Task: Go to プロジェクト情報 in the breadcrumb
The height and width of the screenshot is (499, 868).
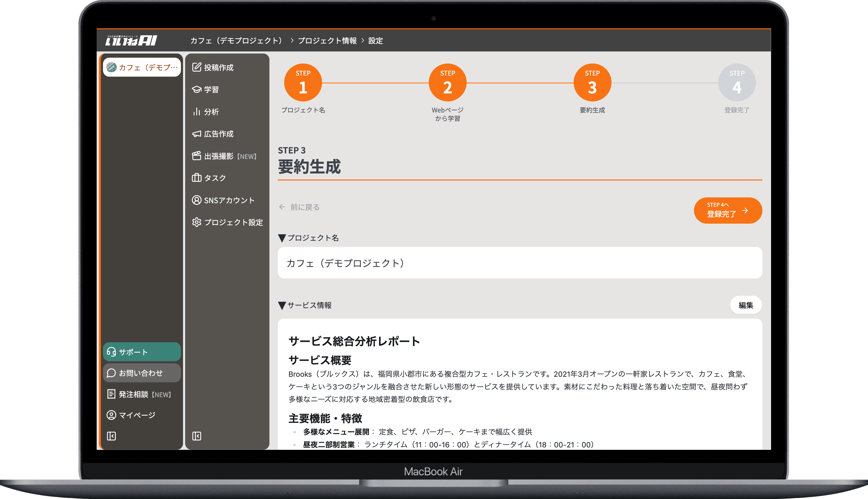Action: click(328, 40)
